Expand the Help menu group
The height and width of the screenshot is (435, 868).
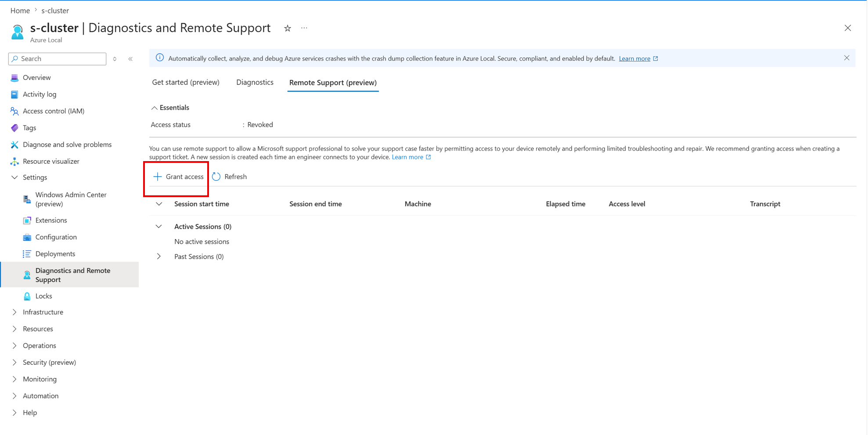pos(14,413)
